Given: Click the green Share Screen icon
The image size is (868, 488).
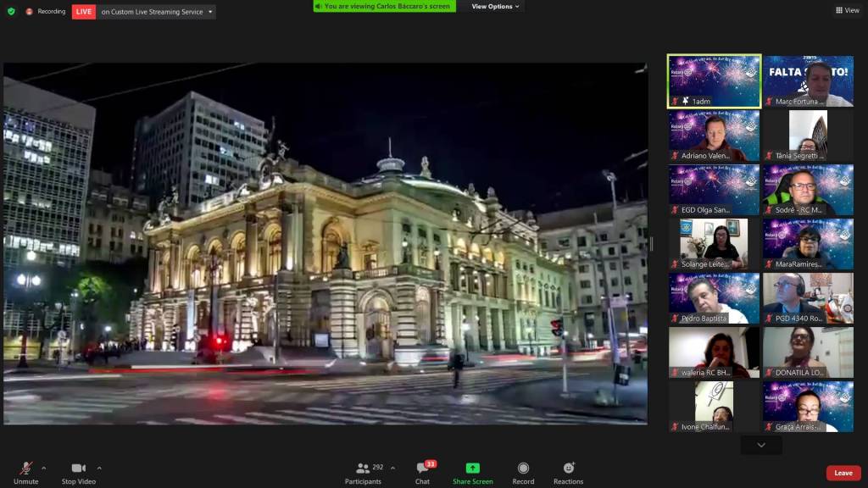Looking at the screenshot, I should pos(472,469).
